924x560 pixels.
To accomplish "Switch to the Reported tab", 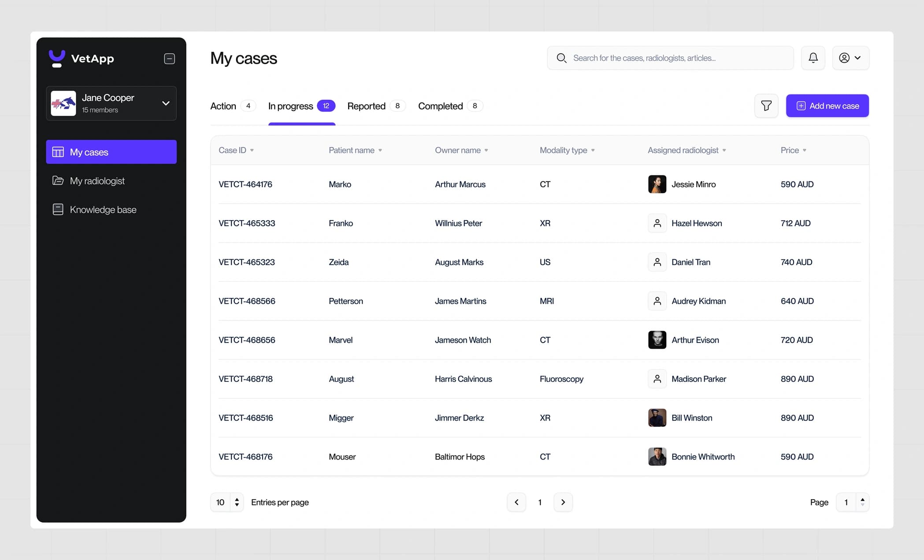I will click(376, 106).
